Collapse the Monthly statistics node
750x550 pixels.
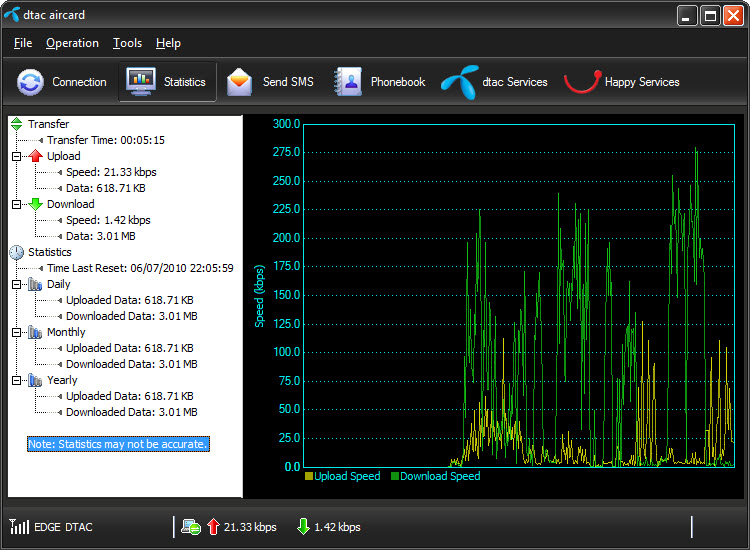(x=16, y=332)
